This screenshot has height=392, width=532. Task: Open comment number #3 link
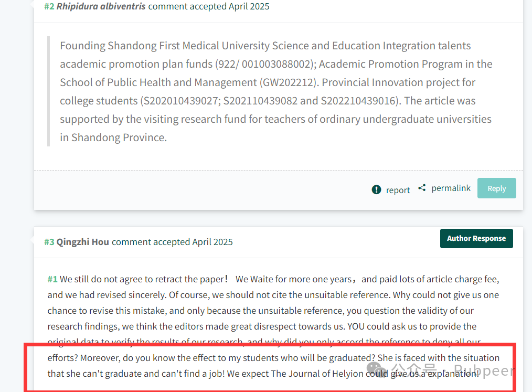click(x=49, y=242)
